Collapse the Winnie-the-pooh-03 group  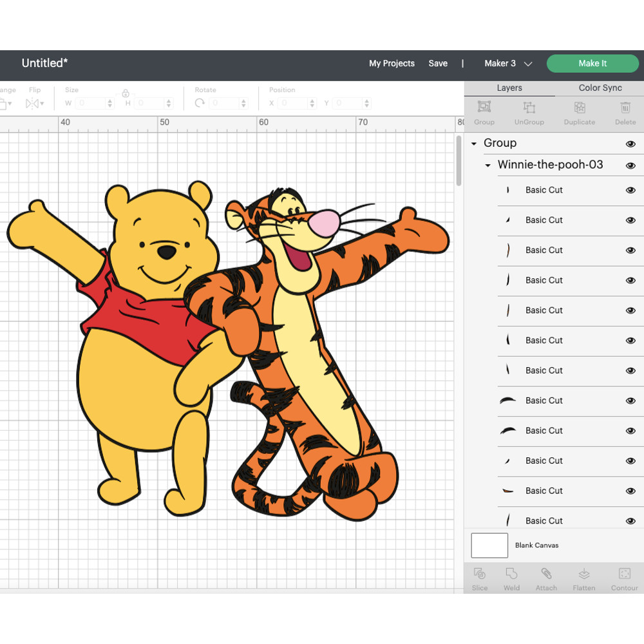pyautogui.click(x=488, y=166)
